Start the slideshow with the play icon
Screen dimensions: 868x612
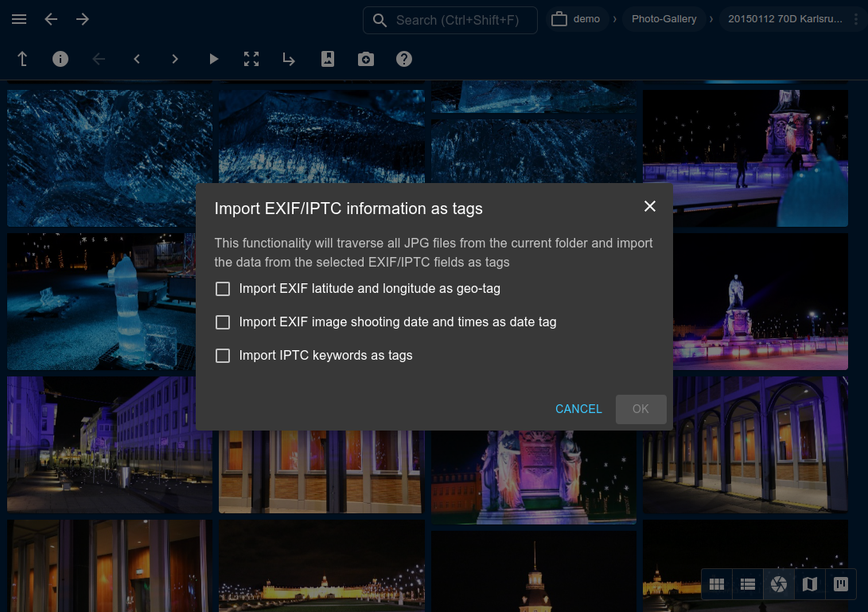(213, 59)
